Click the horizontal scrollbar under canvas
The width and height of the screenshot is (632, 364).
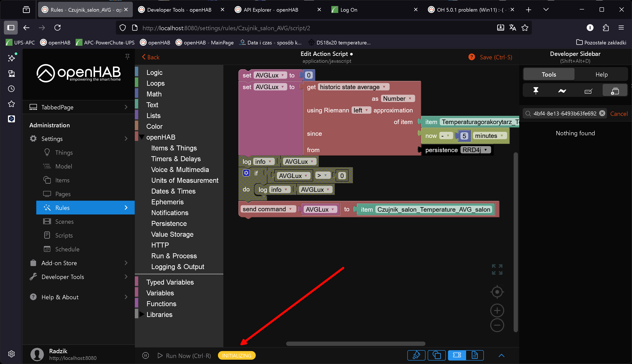tap(355, 344)
